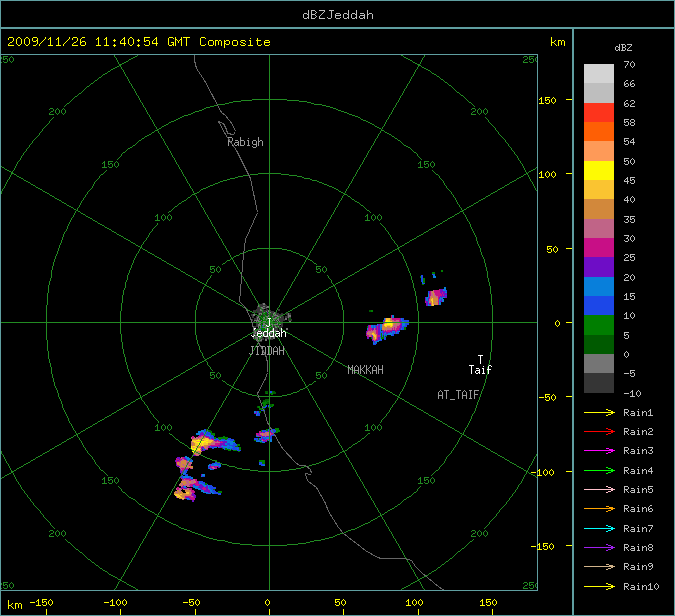The image size is (675, 616).
Task: Click the 150 tick on right axis
Action: [548, 100]
